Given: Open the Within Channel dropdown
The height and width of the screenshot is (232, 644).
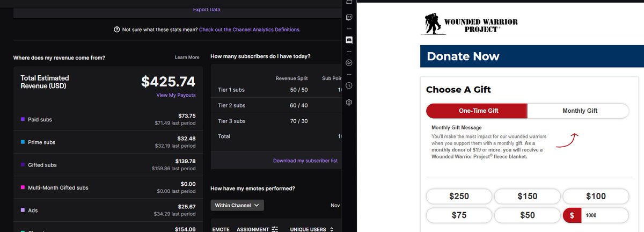Looking at the screenshot, I should [x=237, y=205].
